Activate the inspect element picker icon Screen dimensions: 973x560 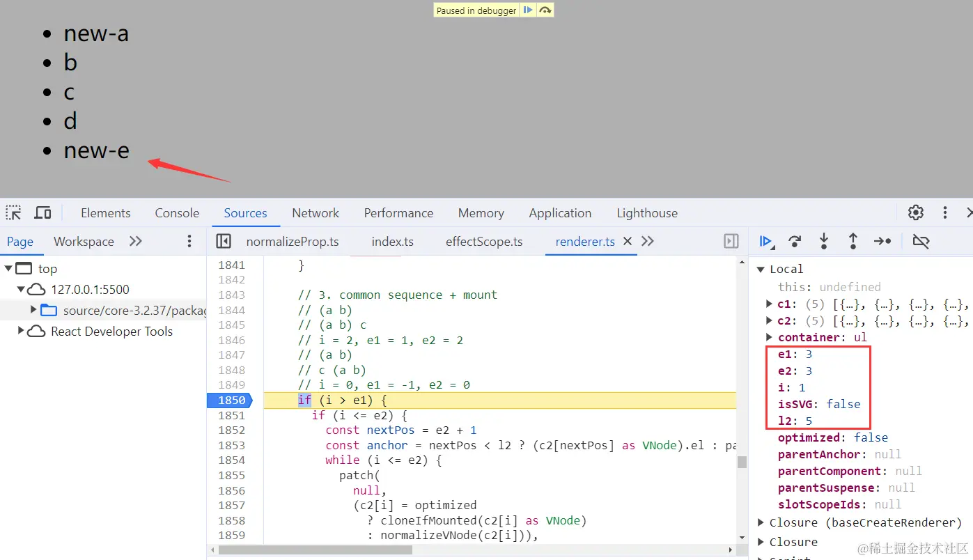point(14,212)
